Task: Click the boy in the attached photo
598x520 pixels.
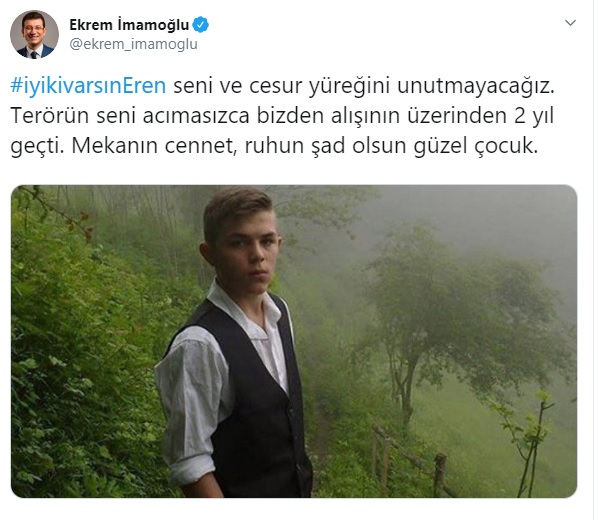Action: 235,343
